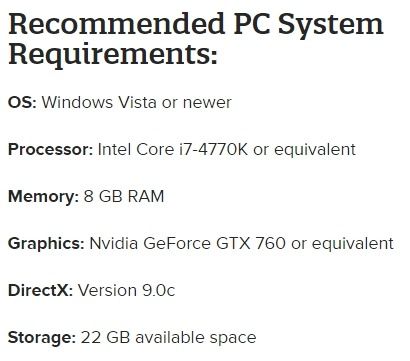Click the word 'newer' on the OS line
The height and width of the screenshot is (361, 410).
(x=207, y=103)
